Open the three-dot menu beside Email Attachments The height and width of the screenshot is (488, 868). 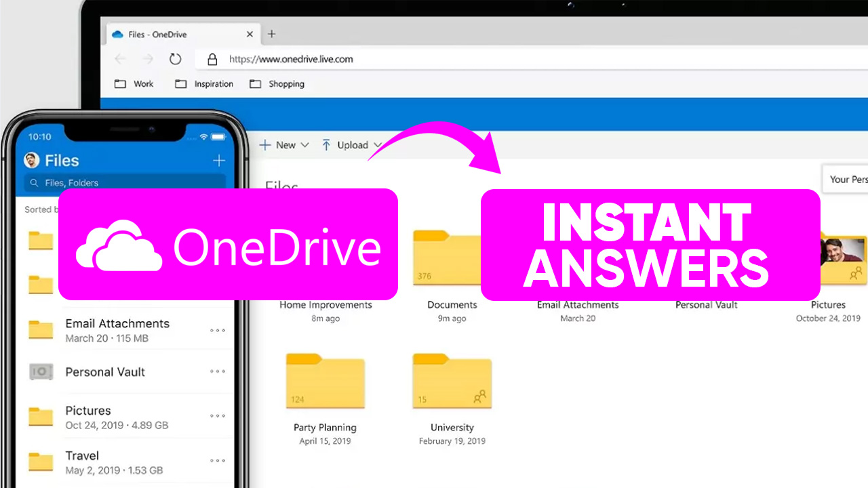[x=217, y=330]
